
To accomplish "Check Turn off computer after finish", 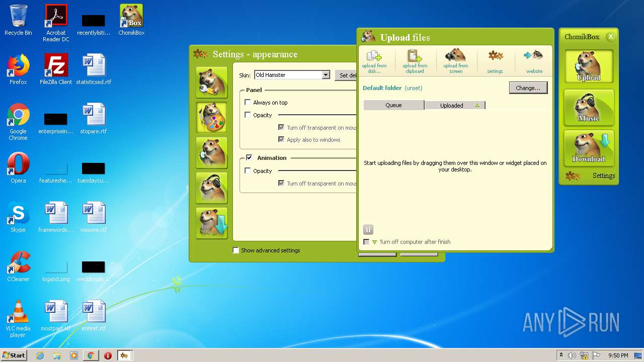I will (366, 242).
